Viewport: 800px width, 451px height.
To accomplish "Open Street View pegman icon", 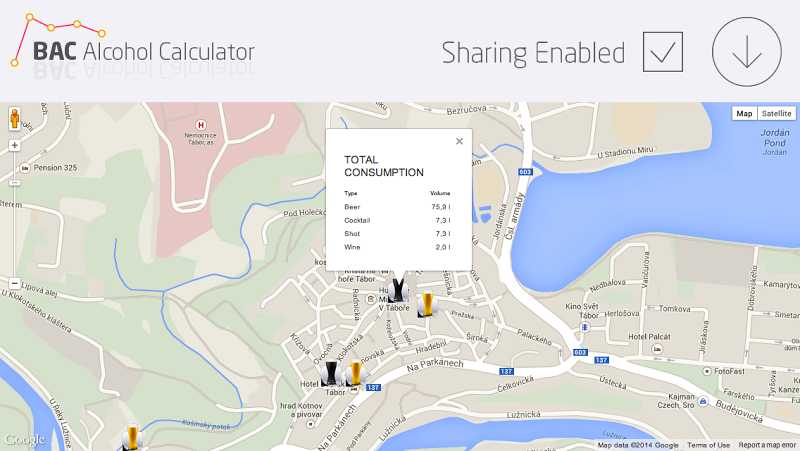I will coord(15,119).
